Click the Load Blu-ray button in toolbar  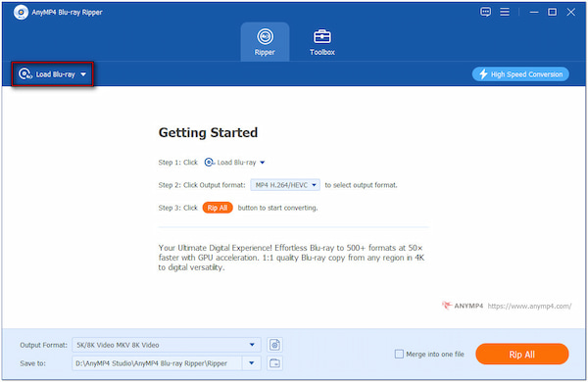52,74
